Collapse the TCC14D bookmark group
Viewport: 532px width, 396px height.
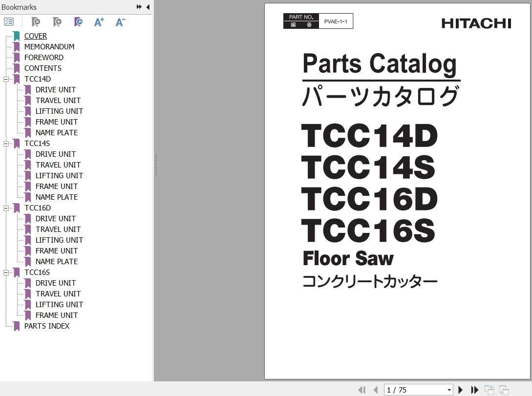tap(6, 79)
